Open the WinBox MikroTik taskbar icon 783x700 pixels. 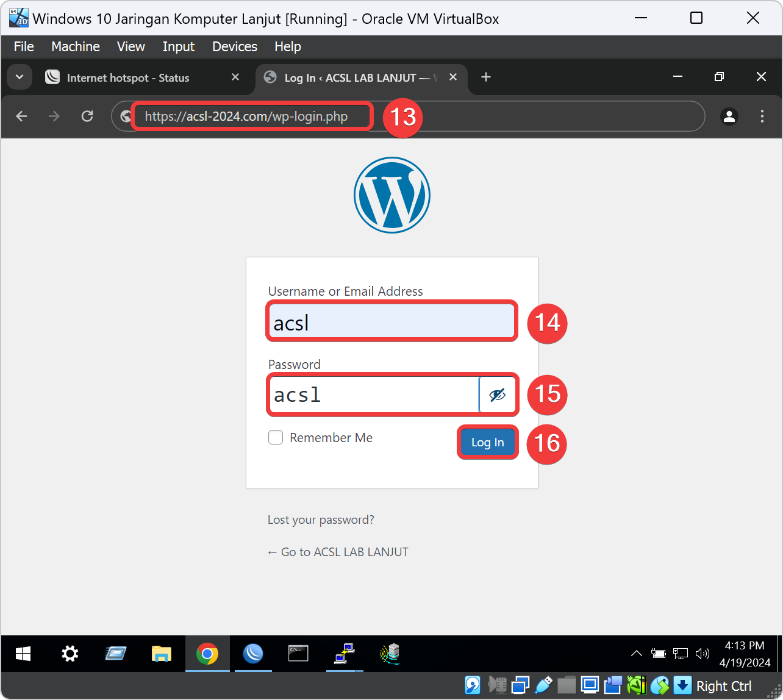tap(253, 654)
